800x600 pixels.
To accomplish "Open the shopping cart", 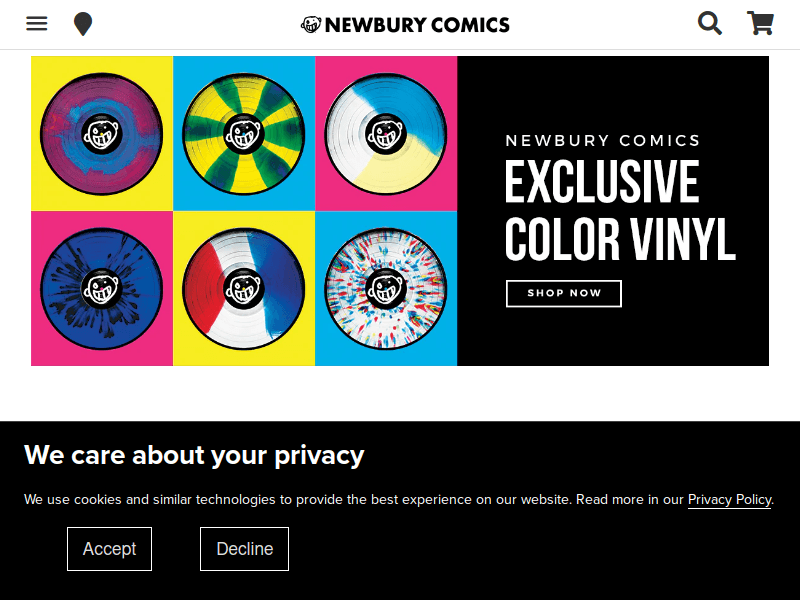I will pyautogui.click(x=760, y=23).
